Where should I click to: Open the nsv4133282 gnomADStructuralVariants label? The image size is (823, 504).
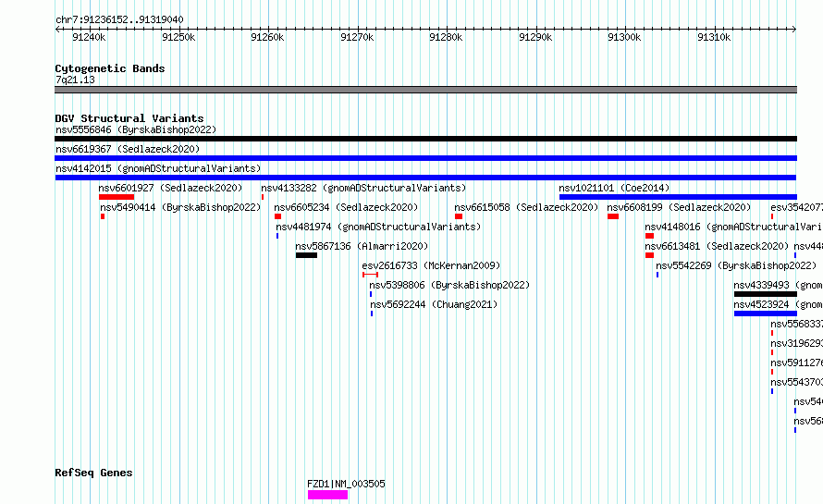[363, 188]
